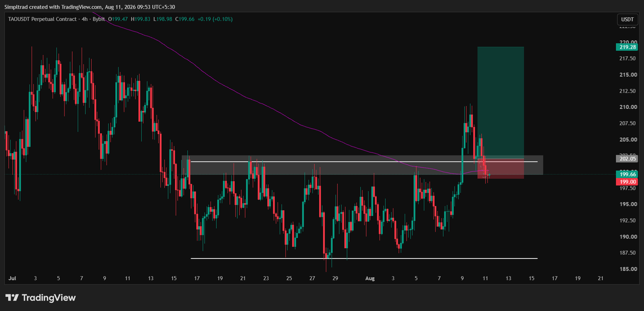Click the Aug label on time axis

[x=370, y=279]
